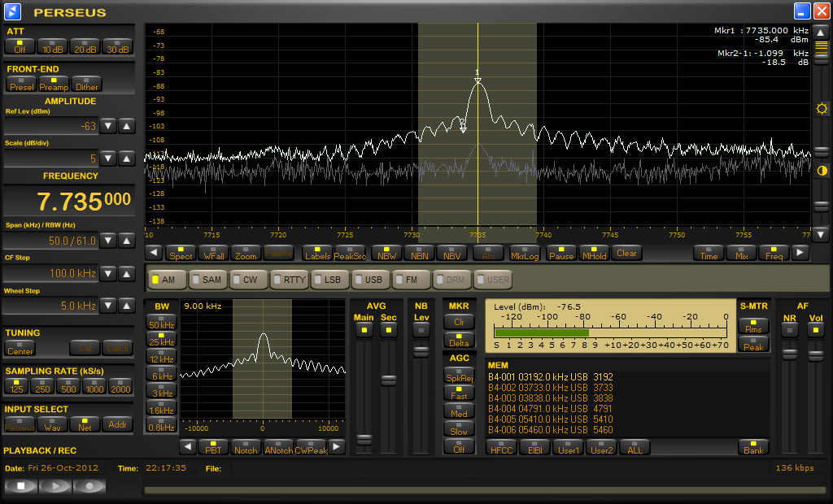Image resolution: width=833 pixels, height=504 pixels.
Task: Toggle the Dither button
Action: pos(86,84)
